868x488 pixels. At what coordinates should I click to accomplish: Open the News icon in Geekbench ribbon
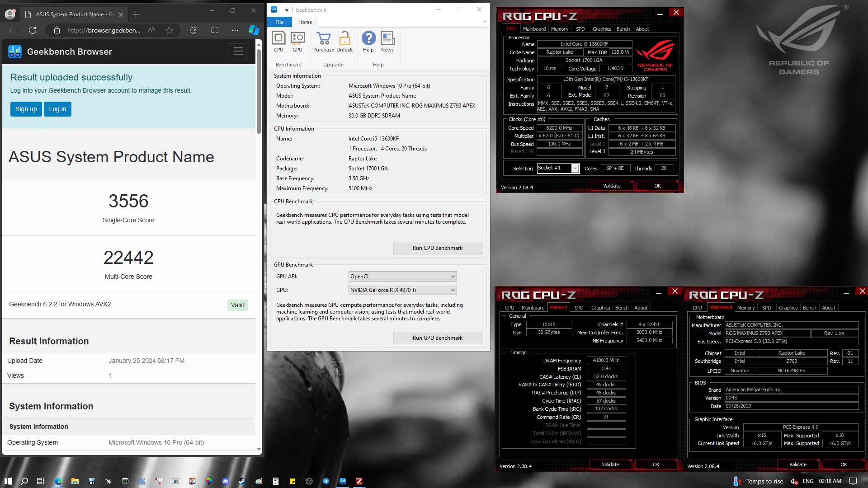click(x=387, y=42)
